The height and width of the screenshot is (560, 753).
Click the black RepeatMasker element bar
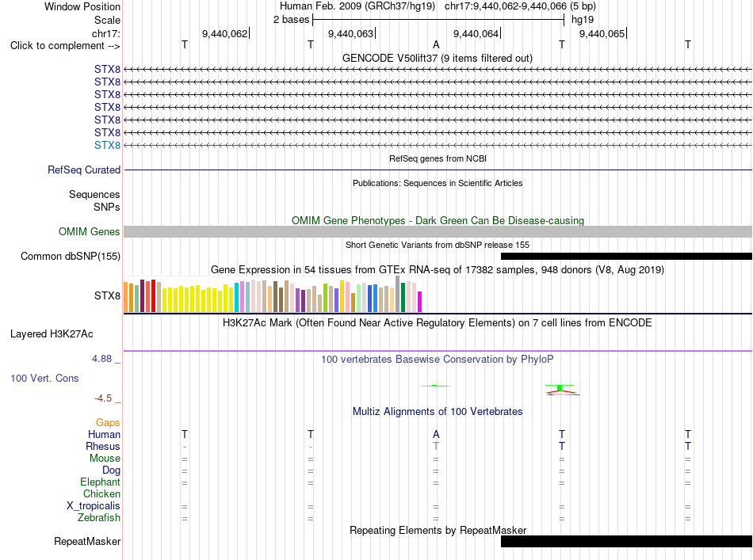click(x=626, y=541)
